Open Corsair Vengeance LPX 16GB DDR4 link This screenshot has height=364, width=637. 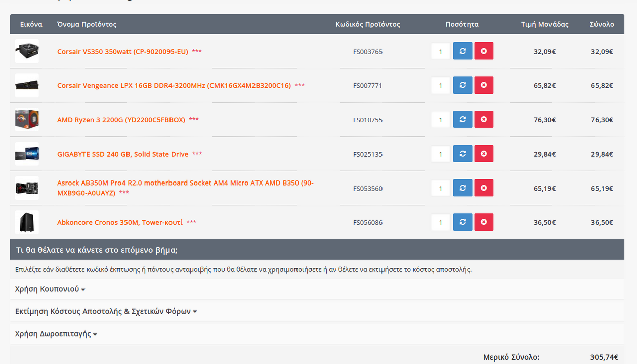click(x=174, y=86)
